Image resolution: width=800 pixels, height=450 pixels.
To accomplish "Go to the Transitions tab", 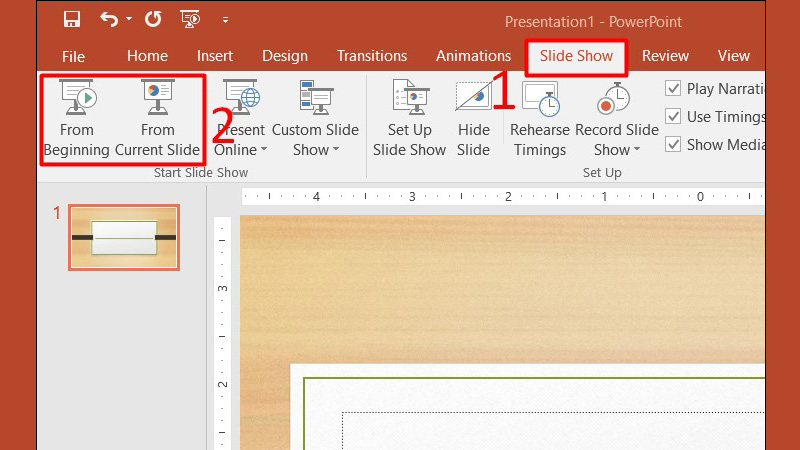I will (x=372, y=56).
